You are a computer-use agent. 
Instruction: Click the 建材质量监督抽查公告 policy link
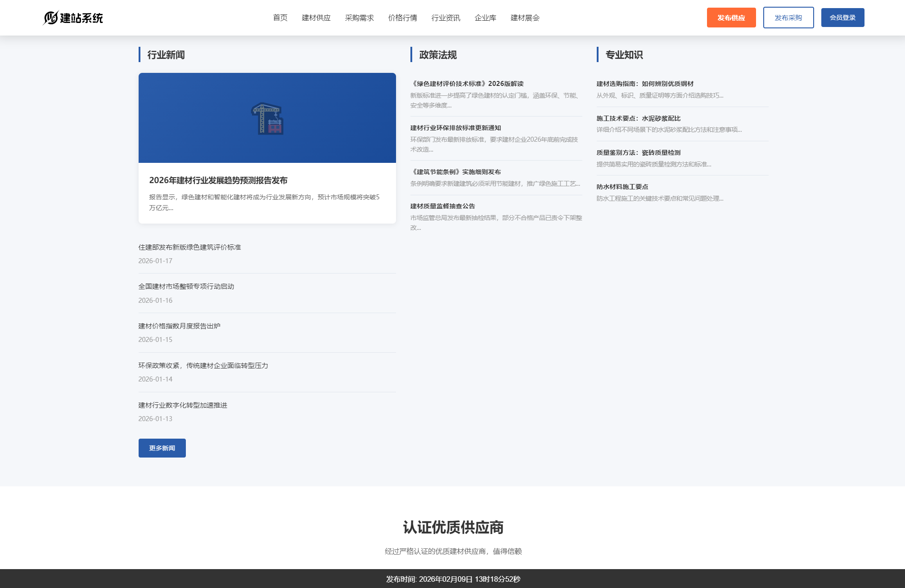[x=443, y=206]
